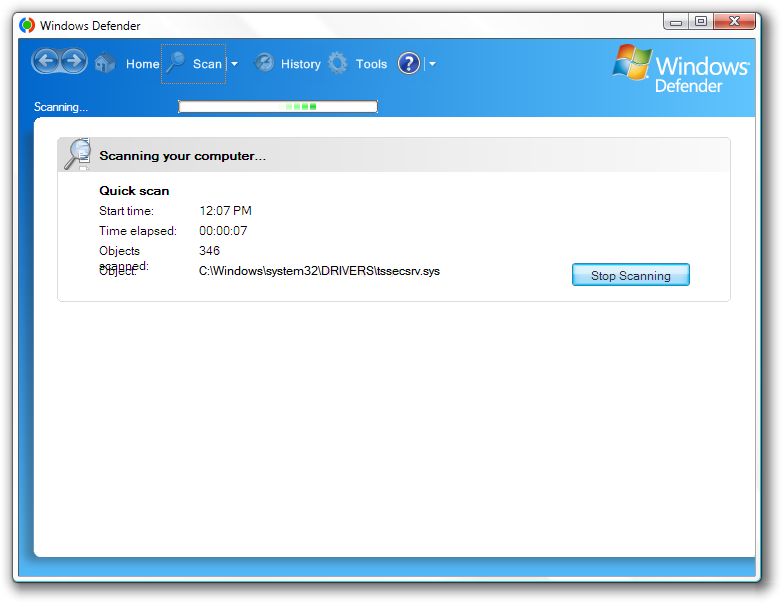Go forward with the Forward arrow button

pos(74,61)
